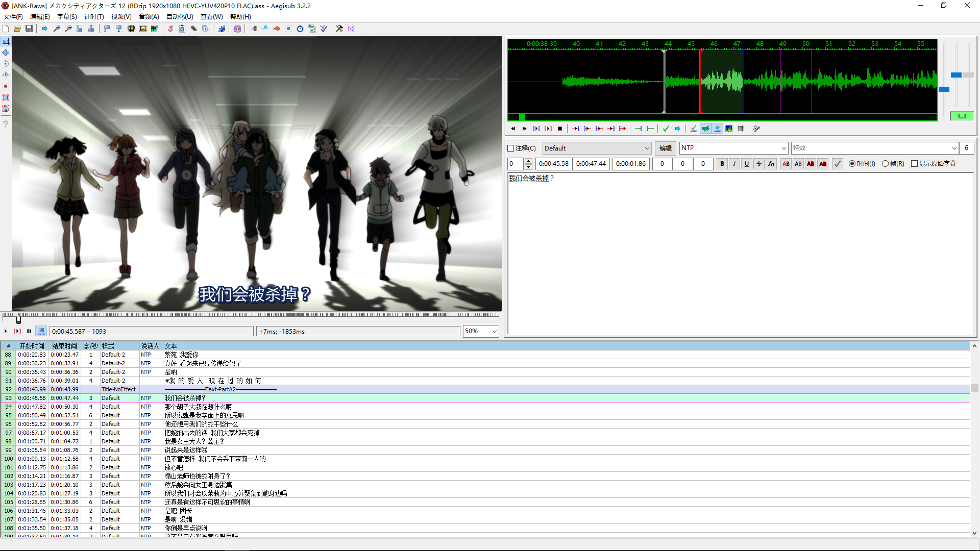
Task: Zoom video in with the magnifier plus
Action: 57,29
